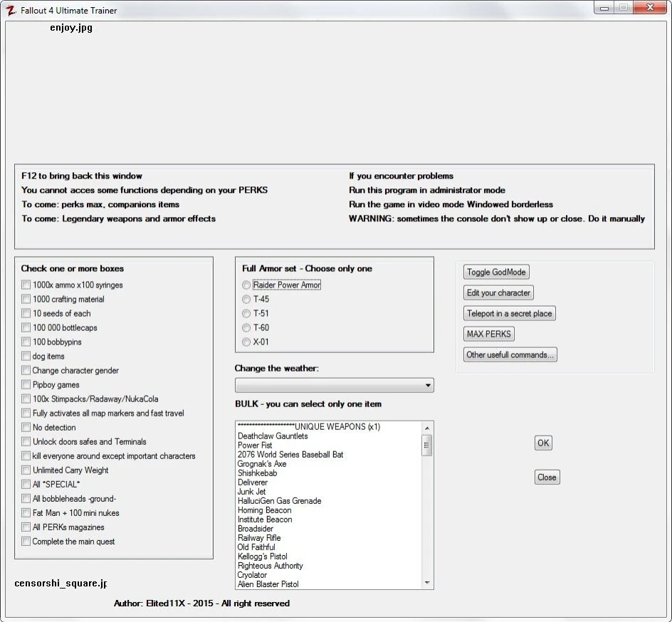Screen dimensions: 672x622
Task: Enable the 100 bobbypins checkbox
Action: (26, 342)
